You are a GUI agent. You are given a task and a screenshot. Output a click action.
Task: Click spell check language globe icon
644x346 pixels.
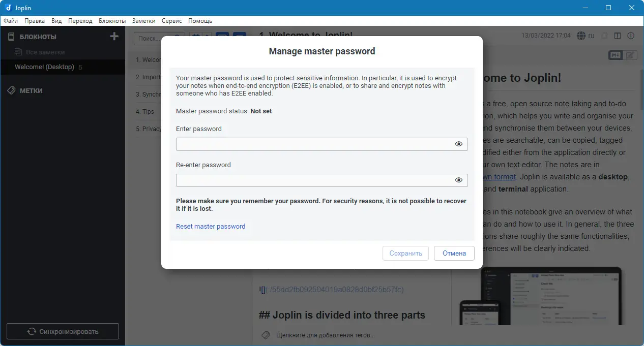pyautogui.click(x=581, y=36)
